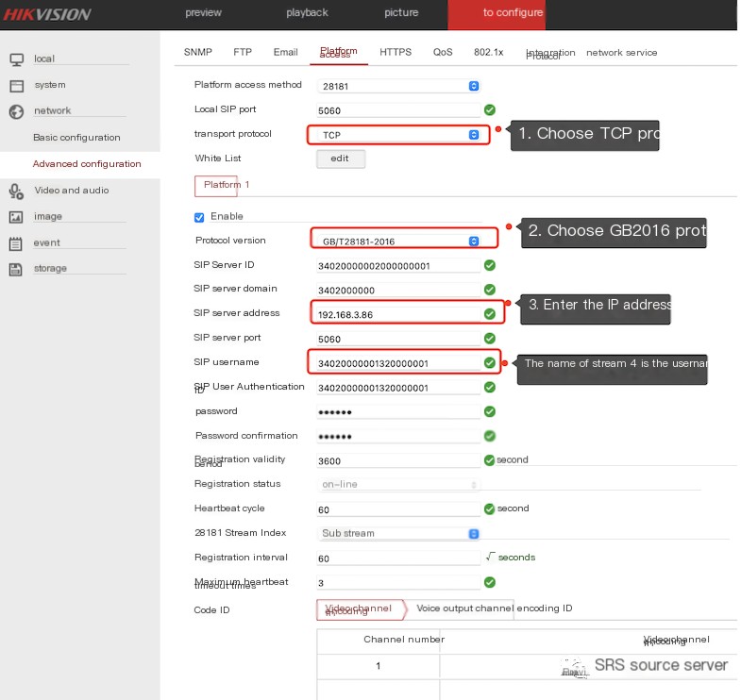Switch to the Platform access tab
741x700 pixels.
338,53
